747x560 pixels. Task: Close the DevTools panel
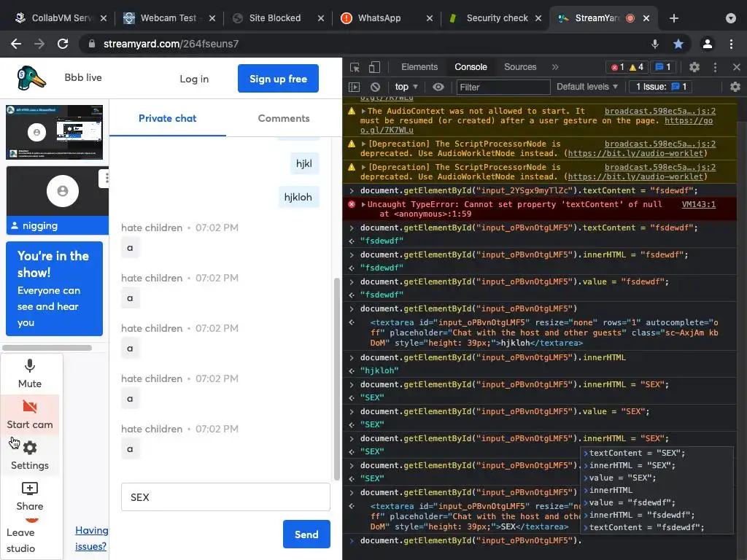pos(737,67)
